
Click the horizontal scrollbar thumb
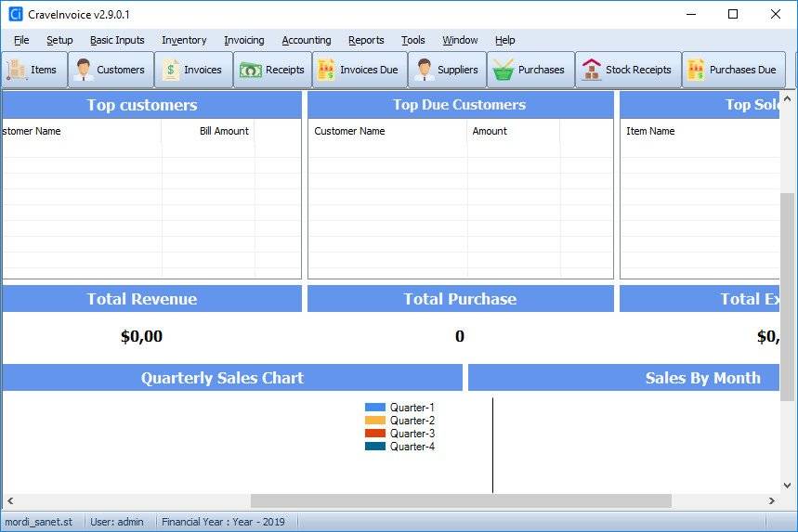461,501
